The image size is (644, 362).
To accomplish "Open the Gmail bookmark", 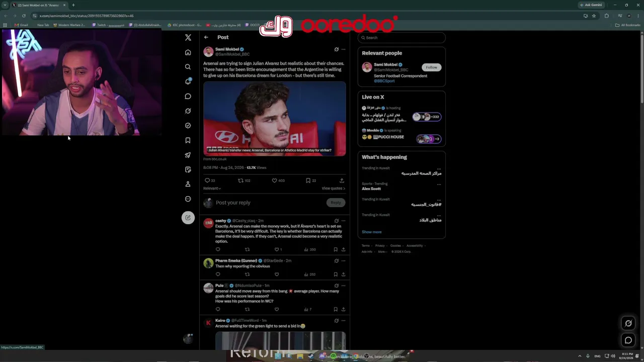I will [21, 25].
